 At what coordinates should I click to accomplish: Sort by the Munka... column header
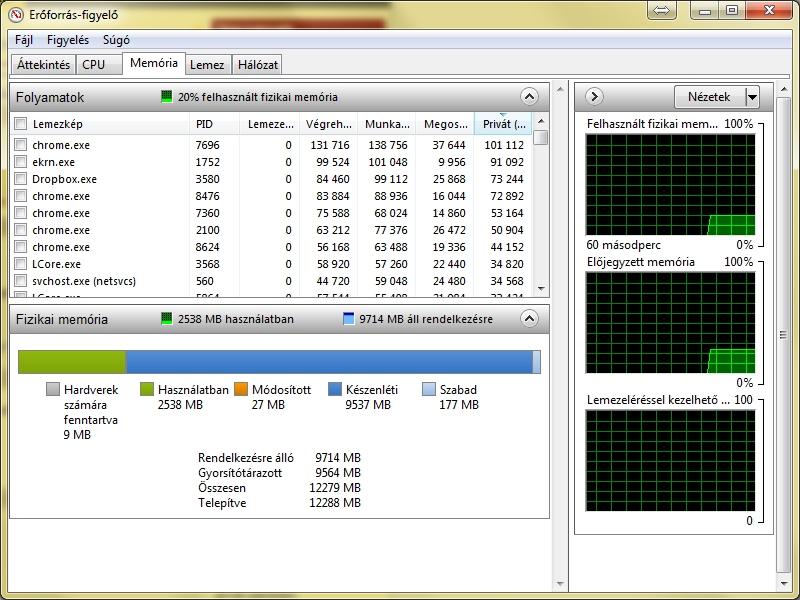[x=387, y=124]
